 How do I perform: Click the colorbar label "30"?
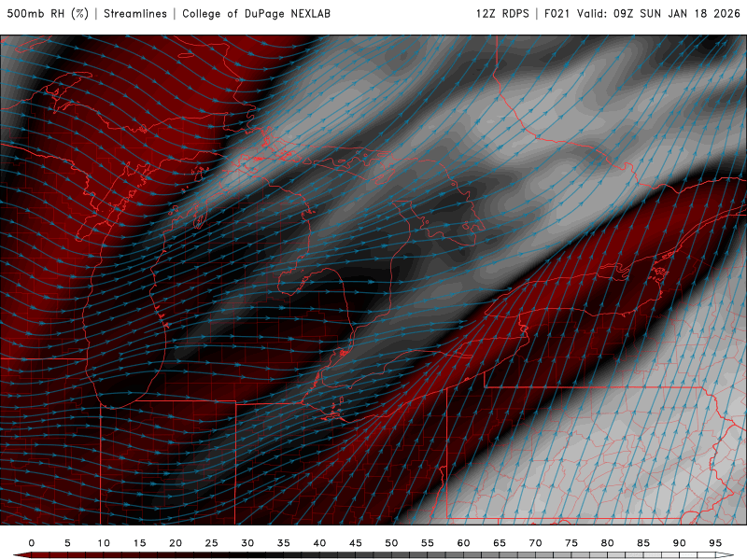coord(247,543)
